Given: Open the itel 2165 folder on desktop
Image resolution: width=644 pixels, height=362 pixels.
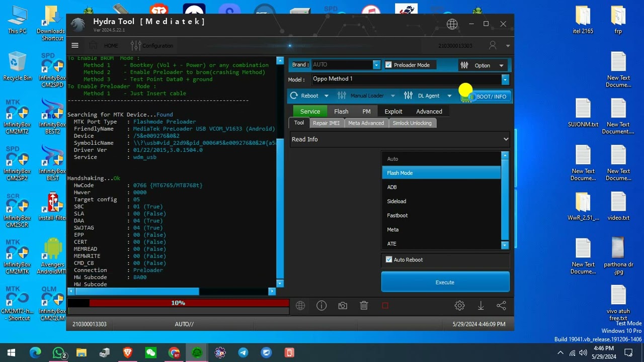Looking at the screenshot, I should 583,20.
